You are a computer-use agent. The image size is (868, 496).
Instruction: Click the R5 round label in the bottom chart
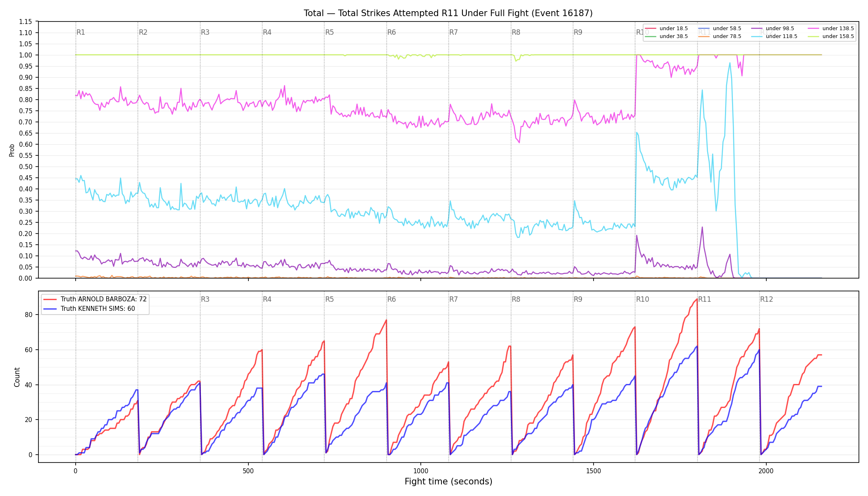point(329,299)
